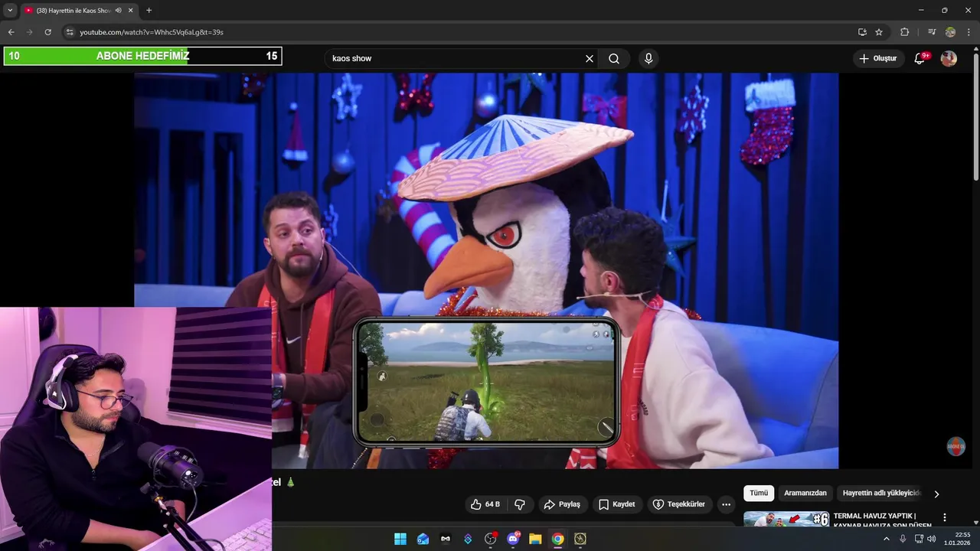Select the Aramanızdan filter chip
Image resolution: width=980 pixels, height=551 pixels.
(805, 494)
